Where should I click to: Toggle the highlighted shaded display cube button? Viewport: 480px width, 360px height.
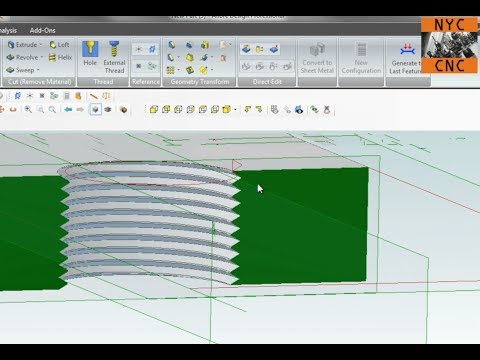coord(96,109)
